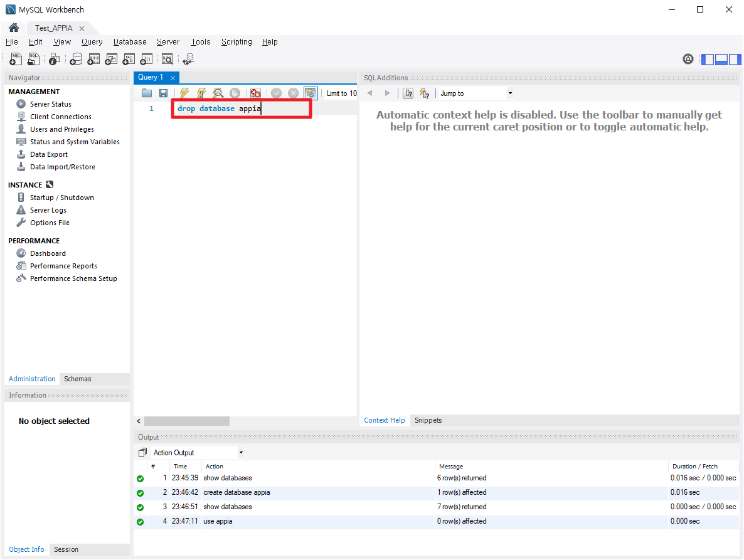The image size is (744, 560).
Task: Open the Database menu
Action: click(x=130, y=42)
